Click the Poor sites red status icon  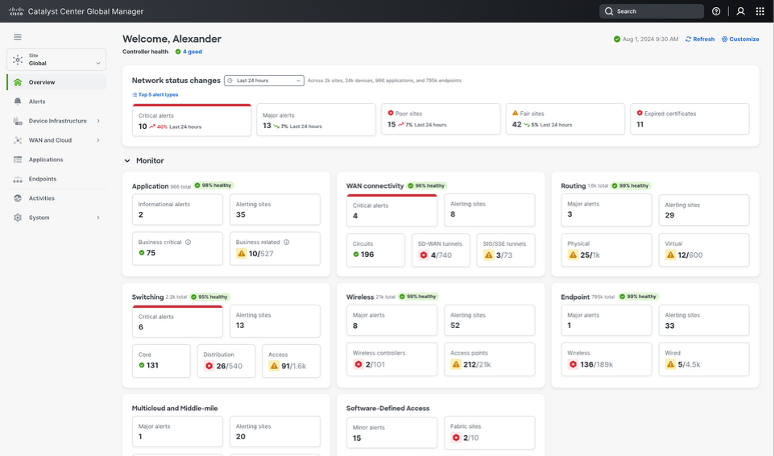[x=390, y=113]
